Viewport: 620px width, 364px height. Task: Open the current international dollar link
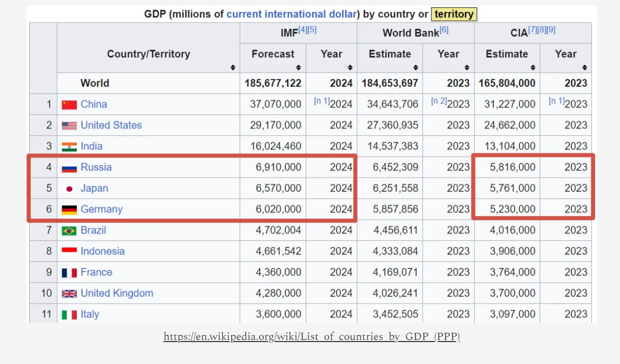(x=292, y=14)
